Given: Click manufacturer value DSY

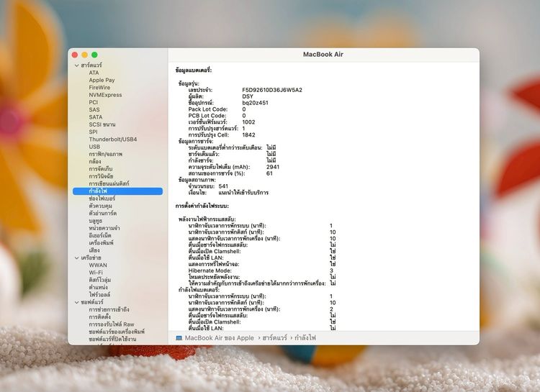Looking at the screenshot, I should (x=248, y=96).
